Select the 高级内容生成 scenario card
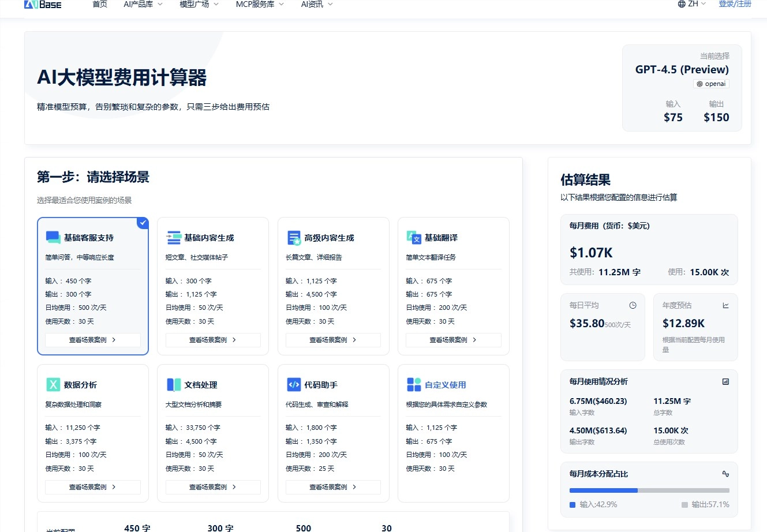 pos(333,286)
